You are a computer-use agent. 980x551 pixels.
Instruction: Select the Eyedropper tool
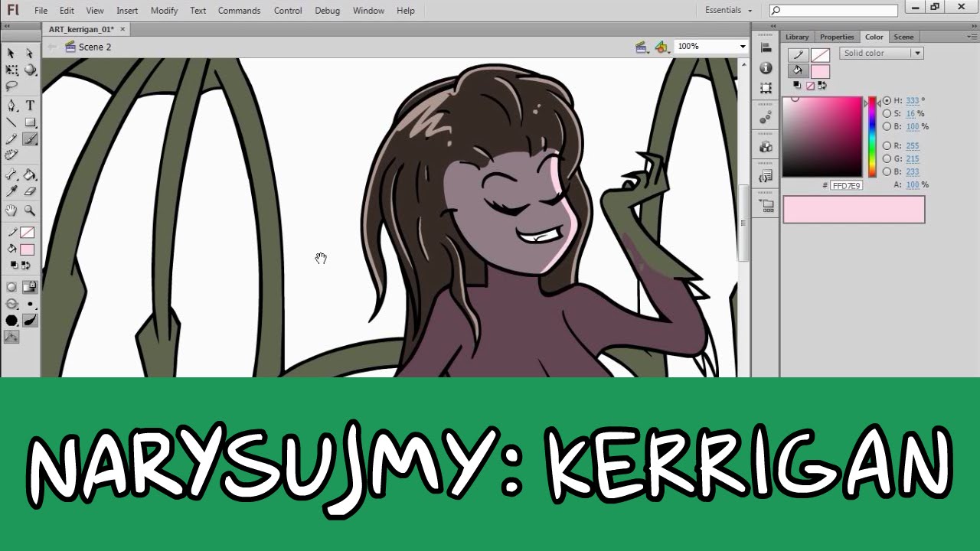tap(11, 192)
